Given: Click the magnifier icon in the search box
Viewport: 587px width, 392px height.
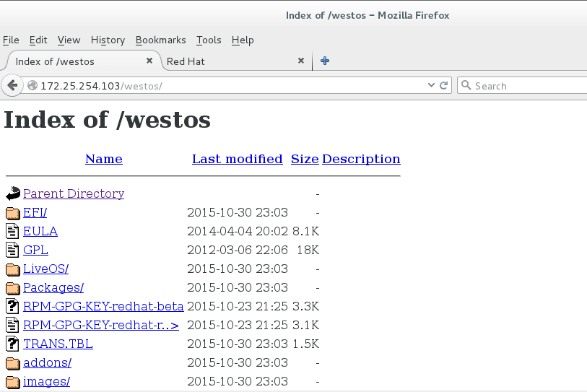Looking at the screenshot, I should [x=466, y=85].
